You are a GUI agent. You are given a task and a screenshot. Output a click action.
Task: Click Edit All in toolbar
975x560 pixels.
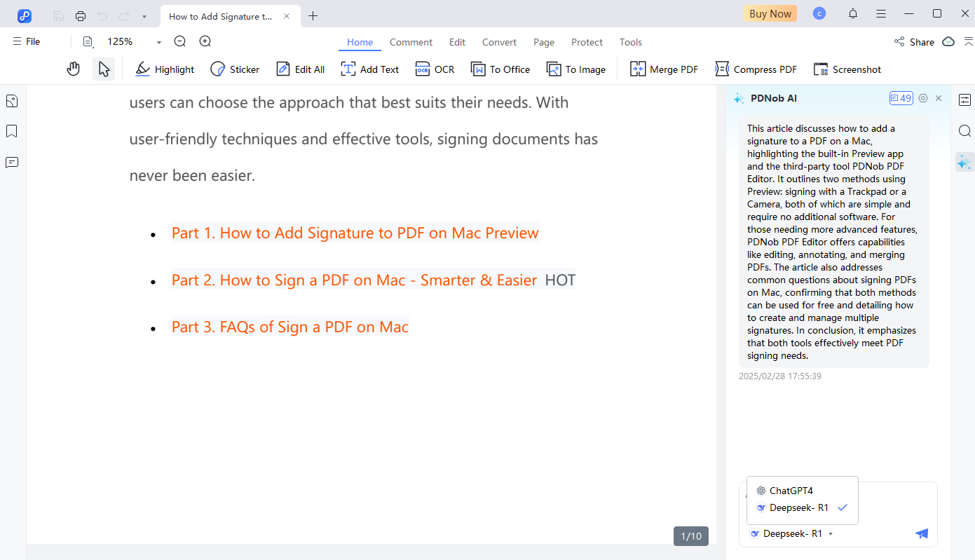coord(300,69)
